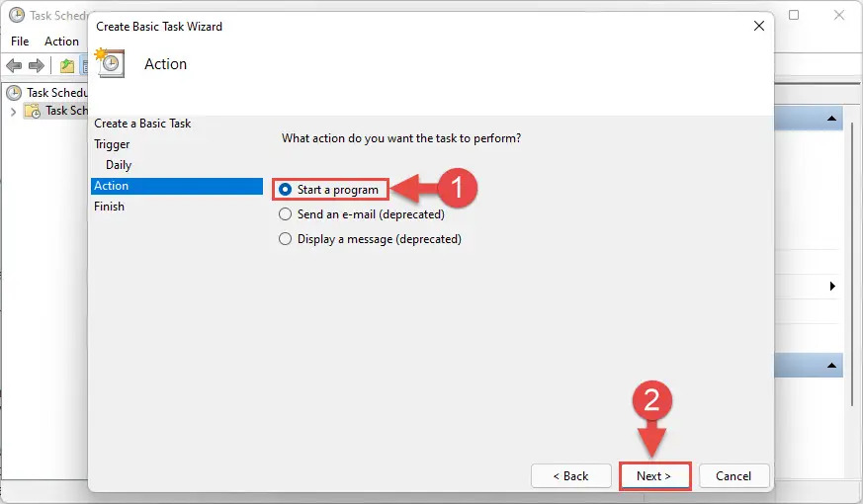The width and height of the screenshot is (863, 504).
Task: Open the Action menu in Task Scheduler
Action: 61,42
